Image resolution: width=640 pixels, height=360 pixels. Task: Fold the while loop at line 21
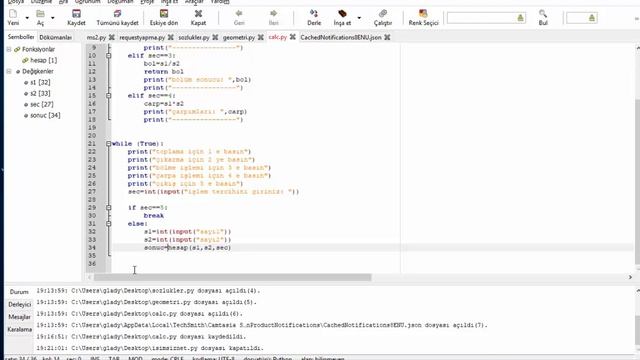(x=109, y=144)
